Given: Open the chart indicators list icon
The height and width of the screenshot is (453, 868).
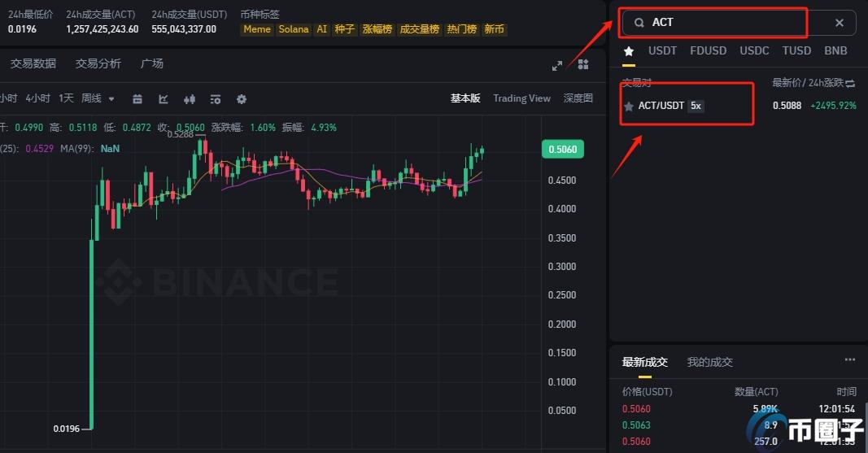Looking at the screenshot, I should (x=216, y=99).
